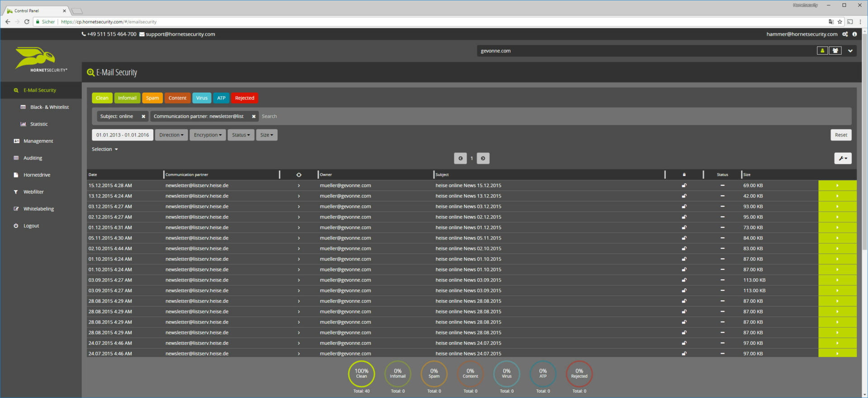Expand the Selection dropdown
This screenshot has height=398, width=868.
coord(104,149)
